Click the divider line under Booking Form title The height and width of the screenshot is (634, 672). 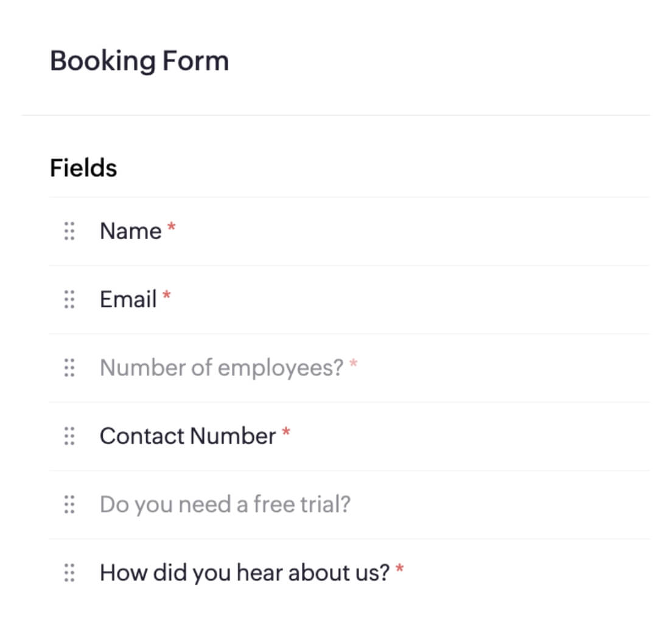point(335,115)
